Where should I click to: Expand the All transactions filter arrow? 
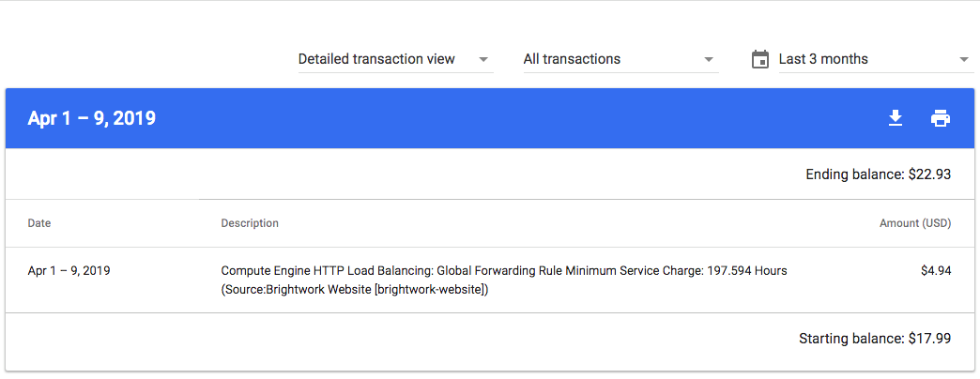(708, 60)
